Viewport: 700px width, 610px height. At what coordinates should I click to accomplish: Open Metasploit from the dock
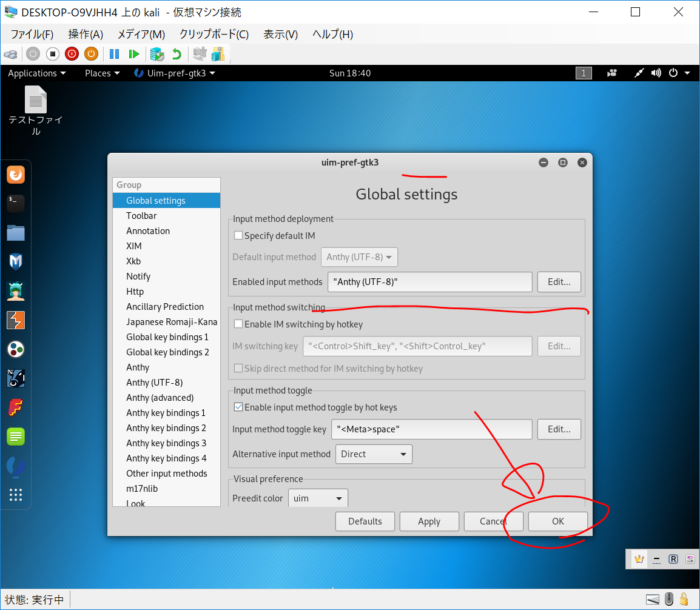point(16,261)
